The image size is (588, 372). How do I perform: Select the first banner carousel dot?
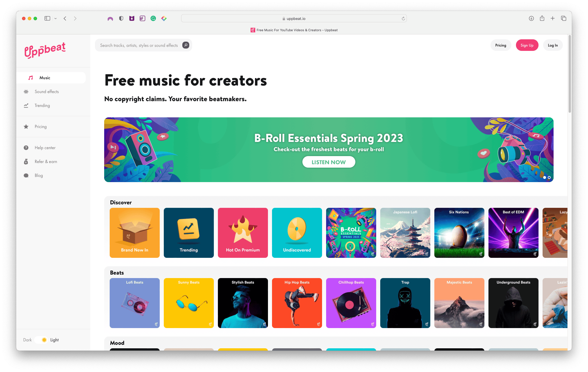click(545, 177)
